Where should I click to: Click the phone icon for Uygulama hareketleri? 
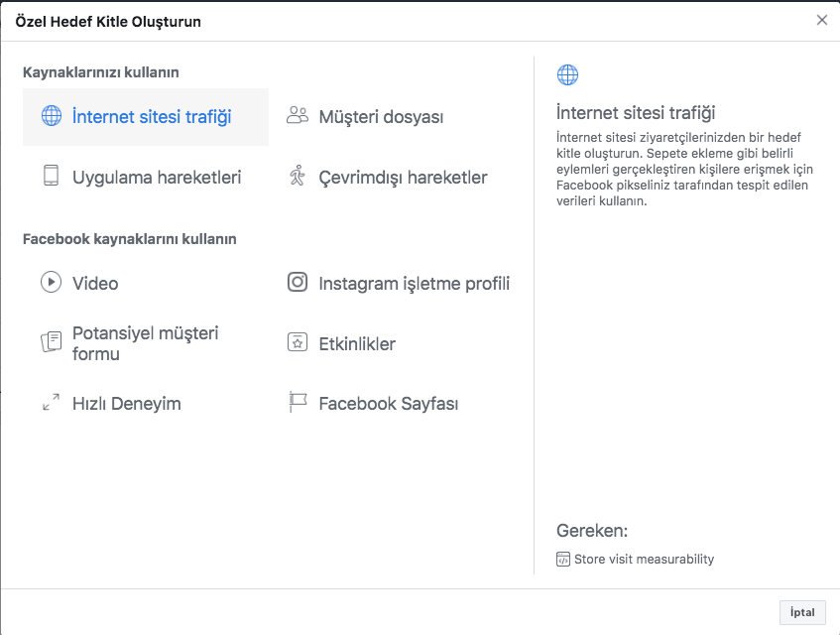[x=51, y=176]
